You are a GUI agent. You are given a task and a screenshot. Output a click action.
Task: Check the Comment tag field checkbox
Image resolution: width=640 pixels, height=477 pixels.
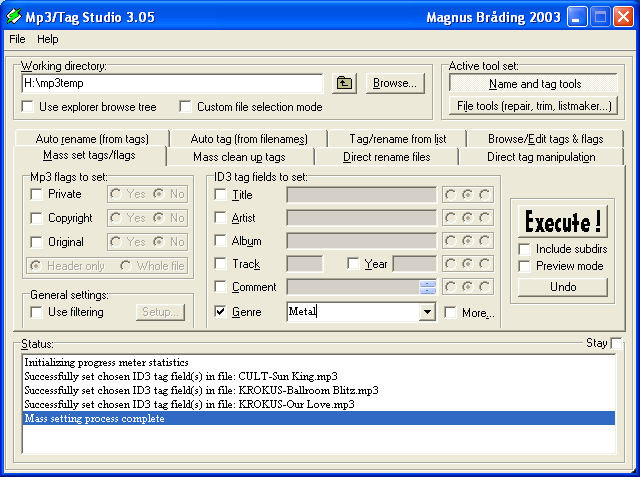point(221,287)
